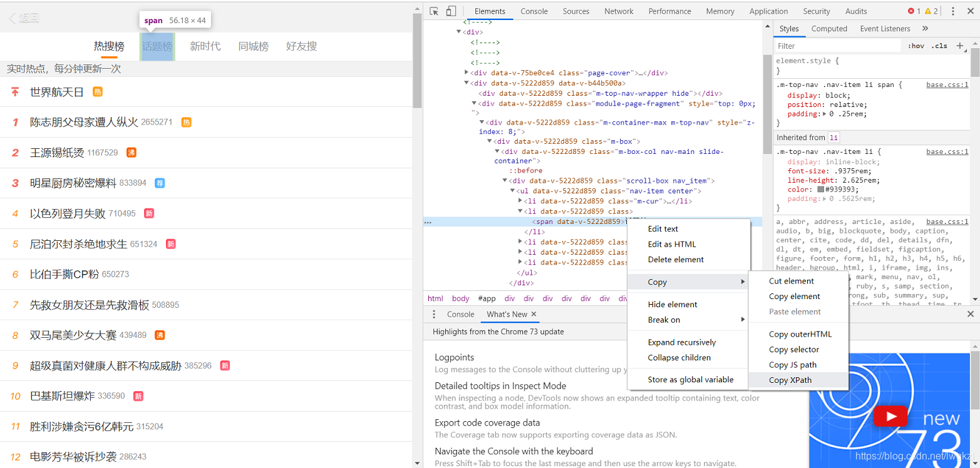980x468 pixels.
Task: Open the 好友搜 navigation tab
Action: (x=301, y=46)
